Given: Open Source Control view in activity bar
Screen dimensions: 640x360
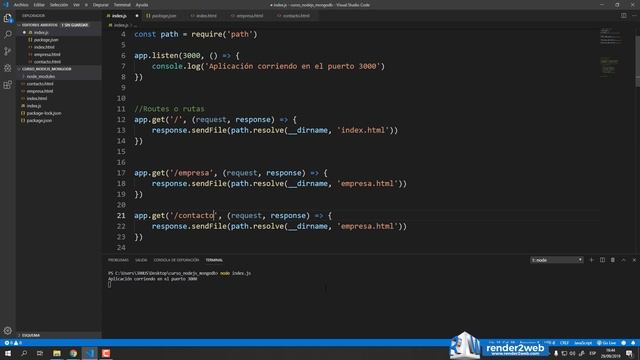Looking at the screenshot, I should tap(8, 51).
